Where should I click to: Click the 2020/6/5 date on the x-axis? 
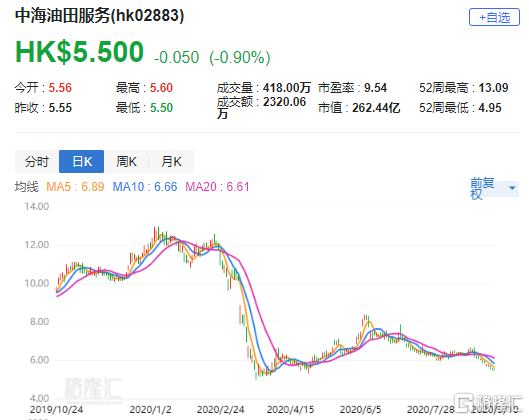360,410
